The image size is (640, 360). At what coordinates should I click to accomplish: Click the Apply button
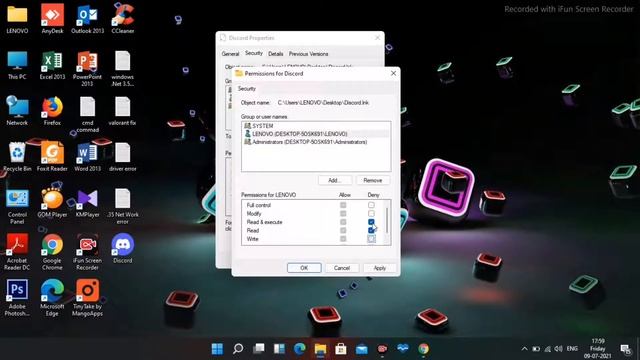click(x=380, y=268)
